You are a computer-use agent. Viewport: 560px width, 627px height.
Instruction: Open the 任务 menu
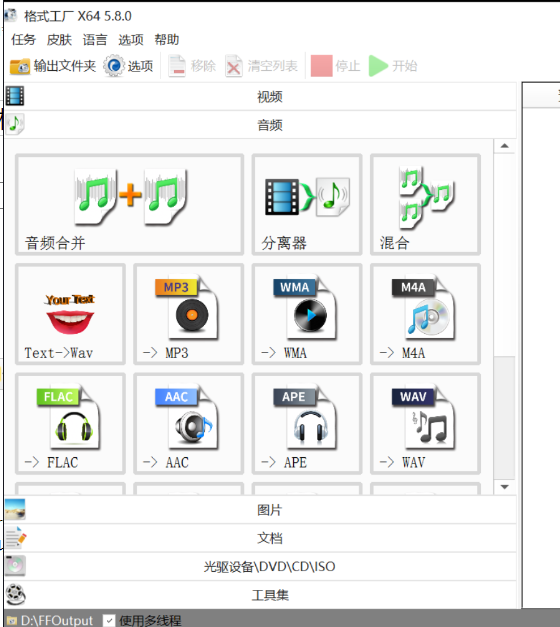tap(23, 40)
